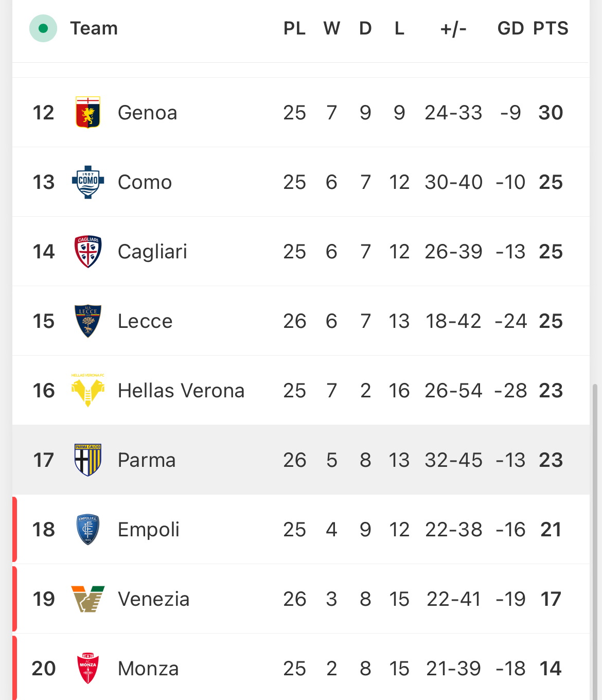
Task: Click Monza's 14 points value
Action: (x=551, y=668)
